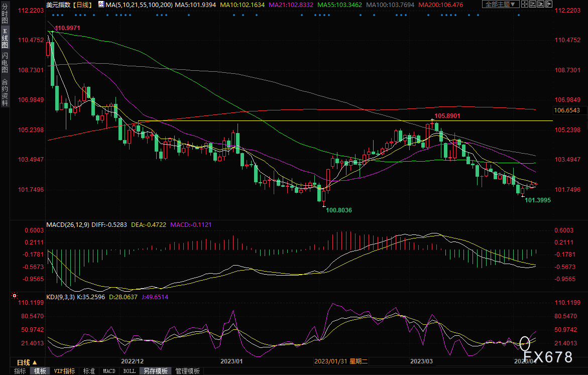Apply the 标准 template
Viewport: 588px width, 375px height.
[89, 371]
